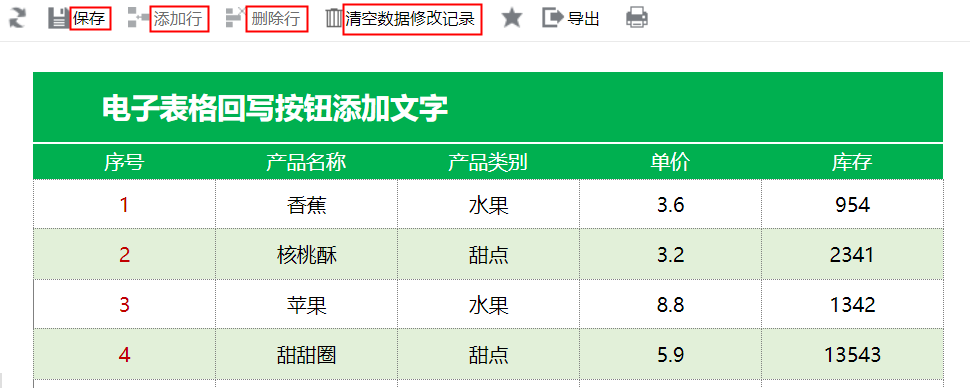Viewport: 970px width, 388px height.
Task: Click the star favorite icon
Action: pos(512,18)
